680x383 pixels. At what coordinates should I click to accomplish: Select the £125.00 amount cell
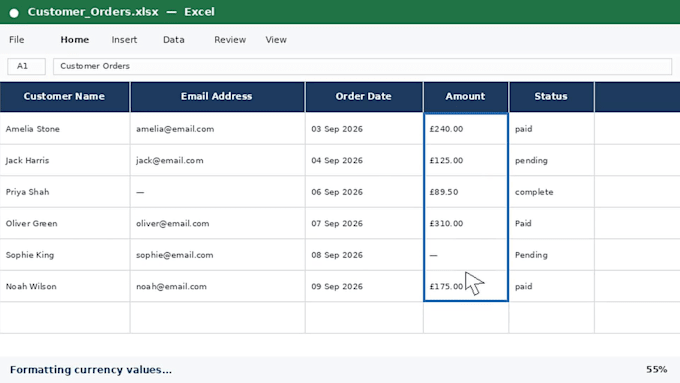coord(466,160)
